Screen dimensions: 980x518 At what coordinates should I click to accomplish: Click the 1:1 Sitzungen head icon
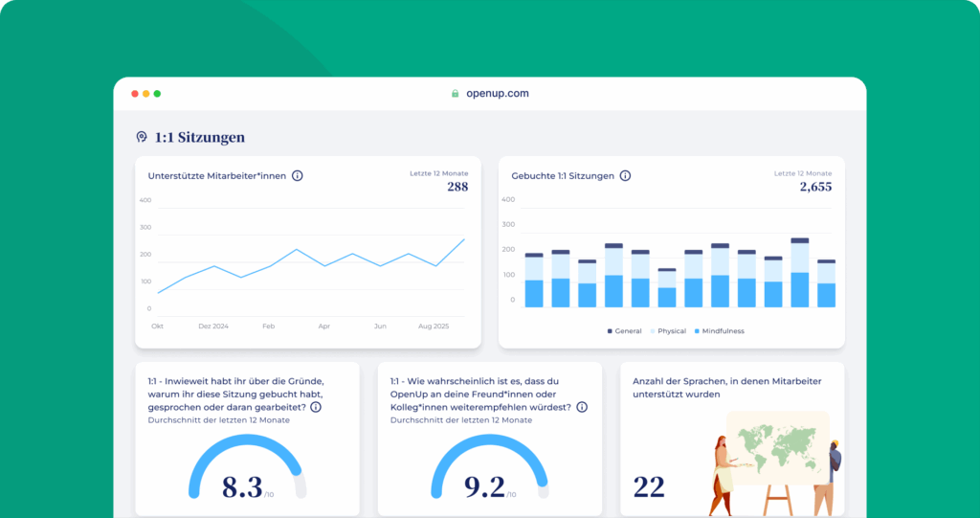coord(142,138)
